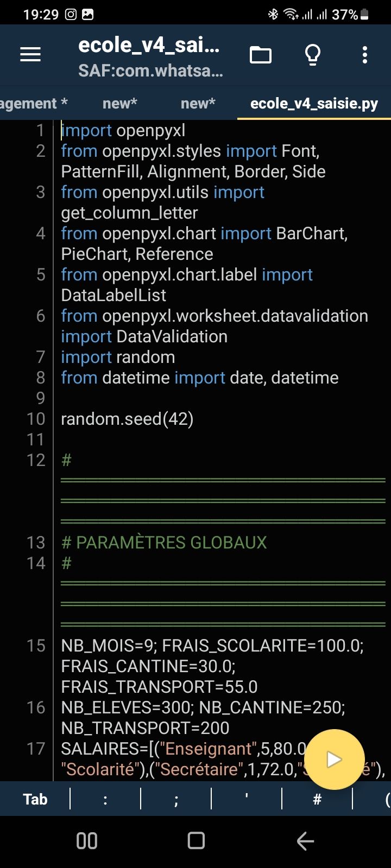Place cursor on the PARAMÈTRES GLOBAUX comment line
This screenshot has width=391, height=868.
[x=164, y=542]
